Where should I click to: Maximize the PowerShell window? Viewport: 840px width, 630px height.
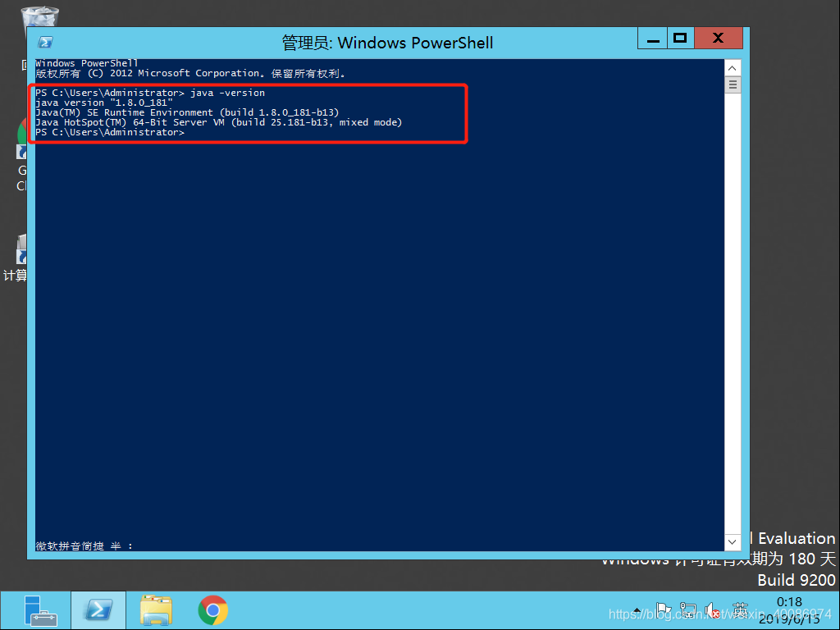coord(680,38)
